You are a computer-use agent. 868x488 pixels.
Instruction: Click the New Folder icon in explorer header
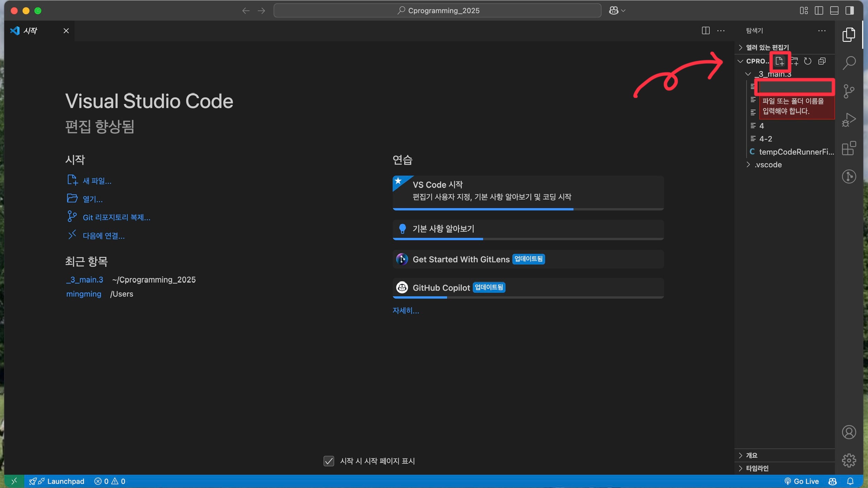click(794, 61)
